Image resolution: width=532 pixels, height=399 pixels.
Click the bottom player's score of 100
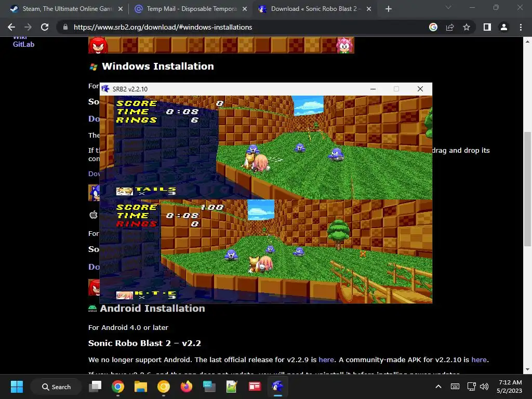click(x=212, y=207)
